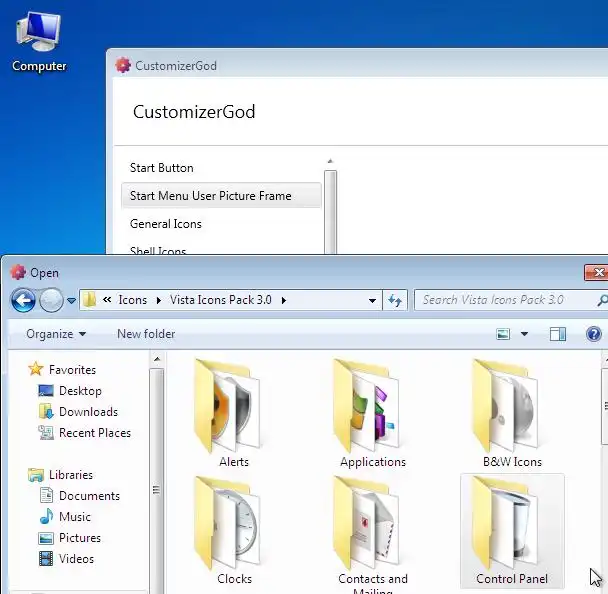Open recent pages dropdown next to Forward
The image size is (608, 594).
pyautogui.click(x=71, y=300)
